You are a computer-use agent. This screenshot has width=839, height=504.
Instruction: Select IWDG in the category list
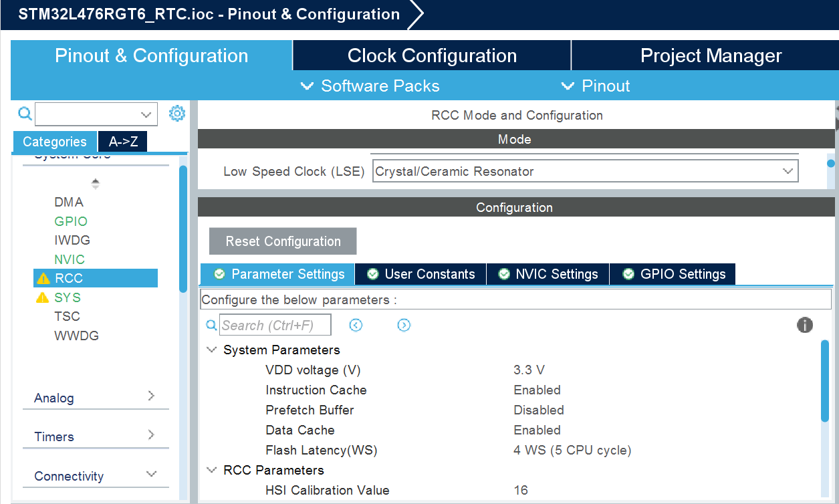[x=72, y=240]
